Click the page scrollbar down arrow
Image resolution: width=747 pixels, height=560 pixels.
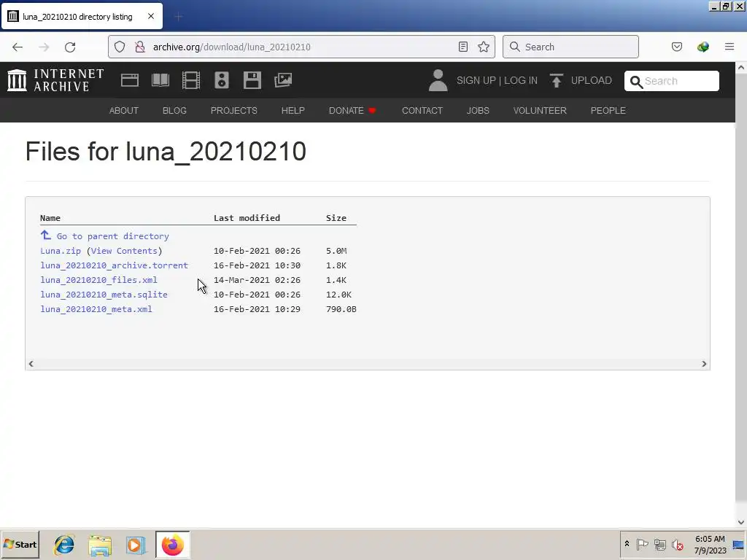(x=741, y=522)
